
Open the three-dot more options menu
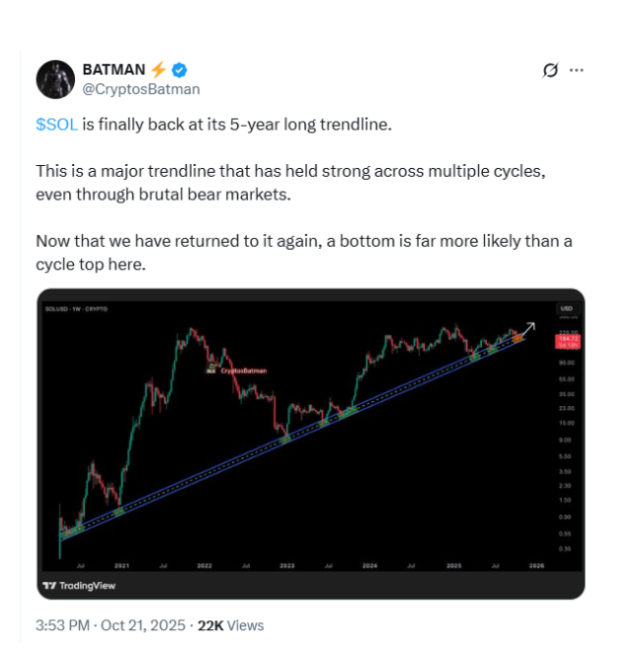point(577,70)
